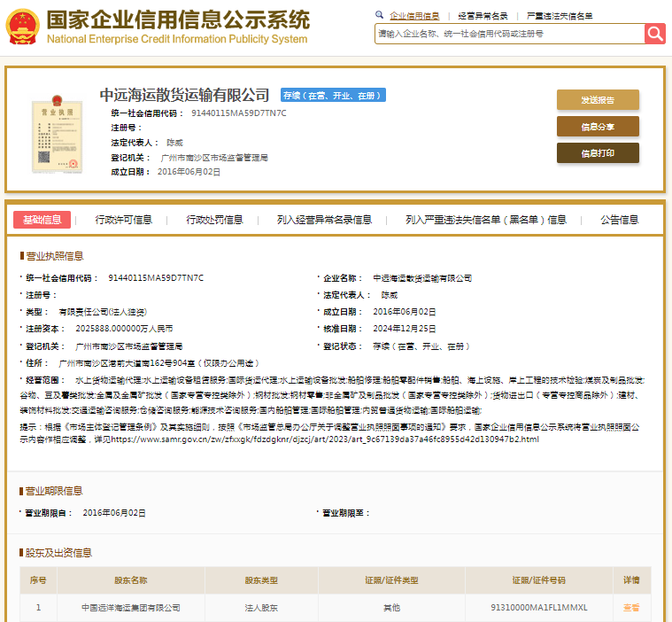Switch to the 基础信息 tab
This screenshot has height=622, width=672.
point(42,220)
